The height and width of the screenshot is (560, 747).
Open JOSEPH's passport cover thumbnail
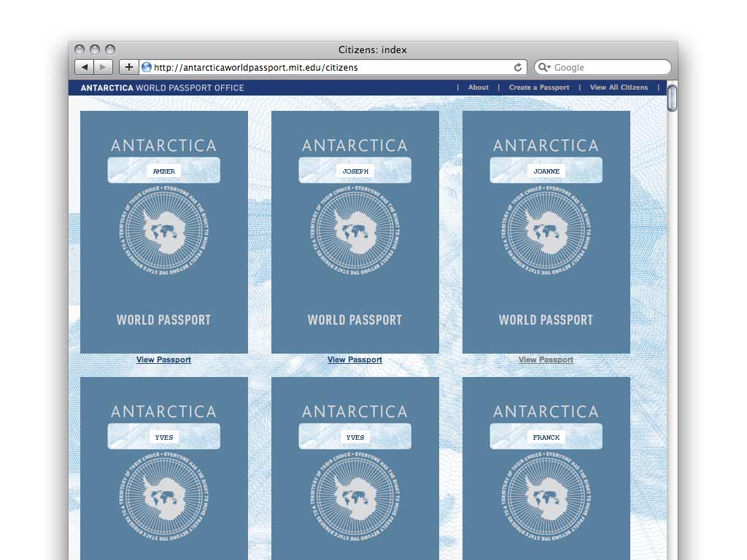click(355, 232)
